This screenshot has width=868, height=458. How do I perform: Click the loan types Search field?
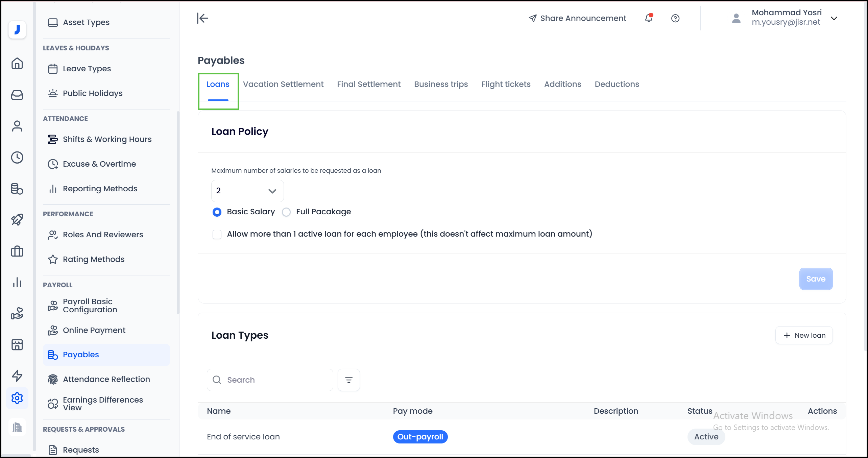tap(274, 380)
